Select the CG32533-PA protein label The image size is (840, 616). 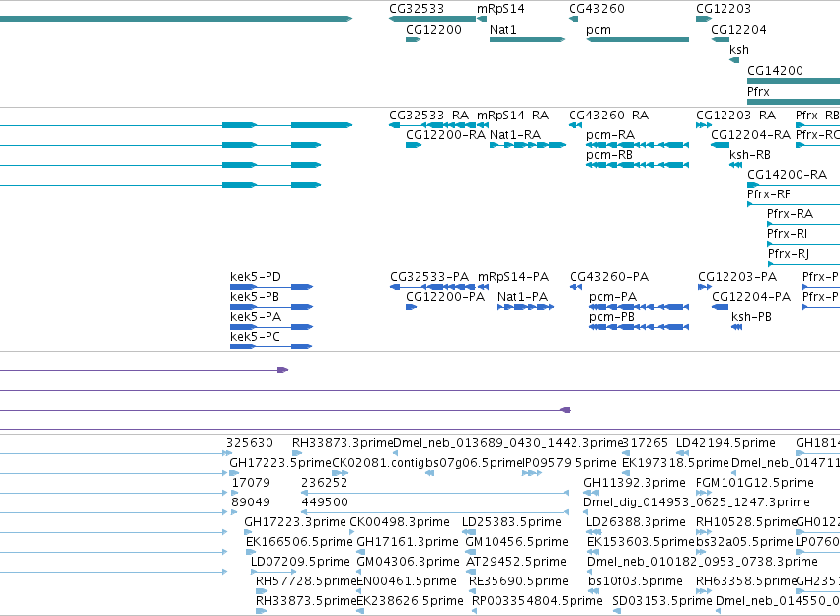(429, 277)
